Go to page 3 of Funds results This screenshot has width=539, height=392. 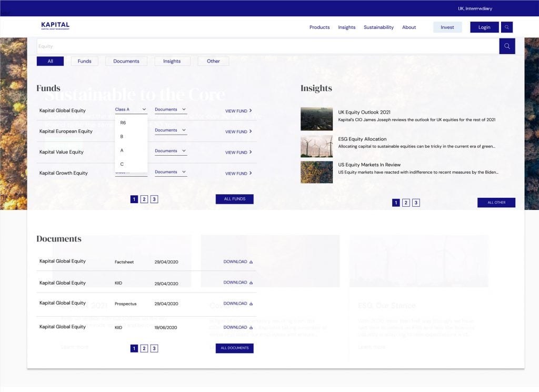coord(154,199)
